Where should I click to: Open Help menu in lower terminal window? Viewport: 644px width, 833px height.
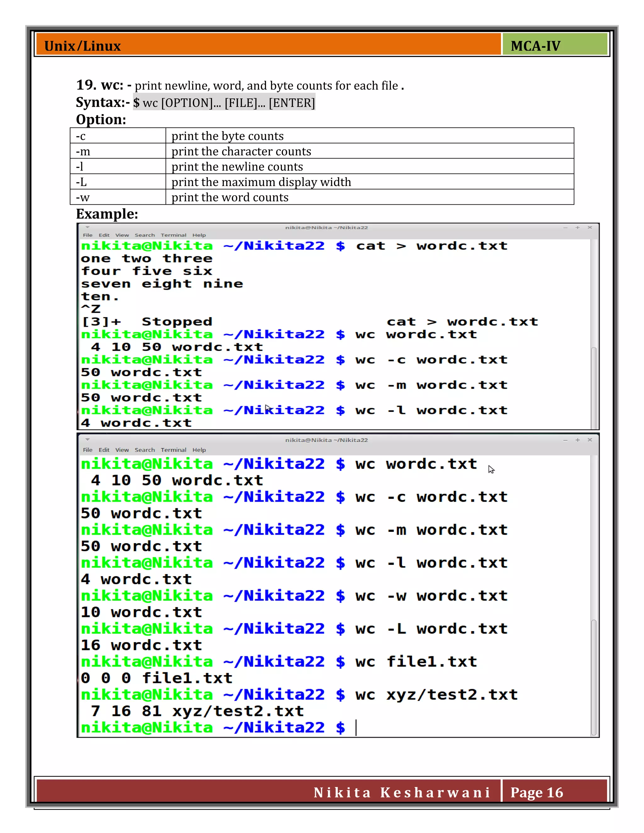199,450
